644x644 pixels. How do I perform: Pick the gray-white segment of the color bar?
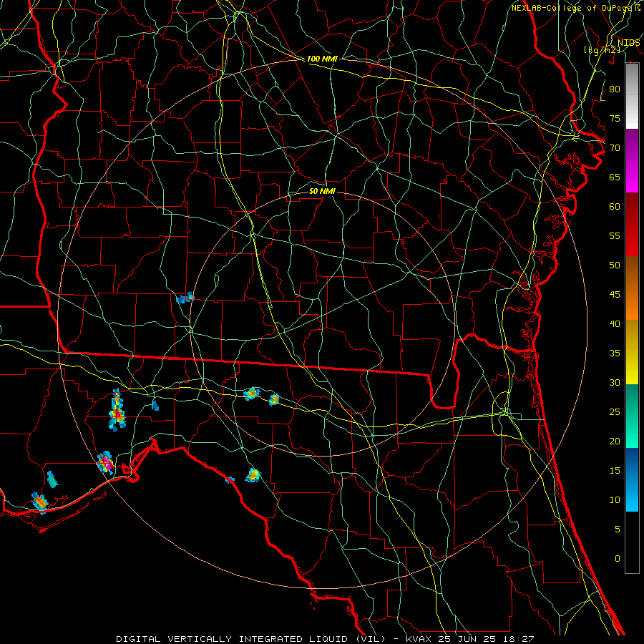point(632,96)
